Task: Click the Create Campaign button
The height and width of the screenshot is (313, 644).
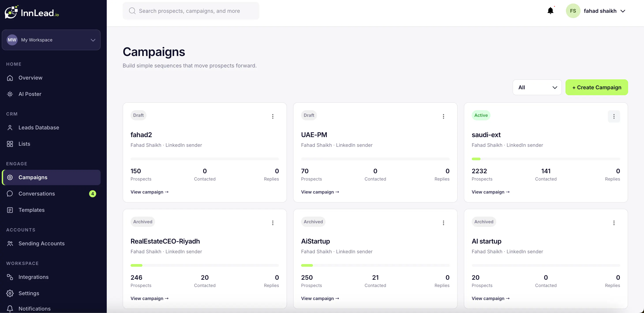Action: pos(597,88)
